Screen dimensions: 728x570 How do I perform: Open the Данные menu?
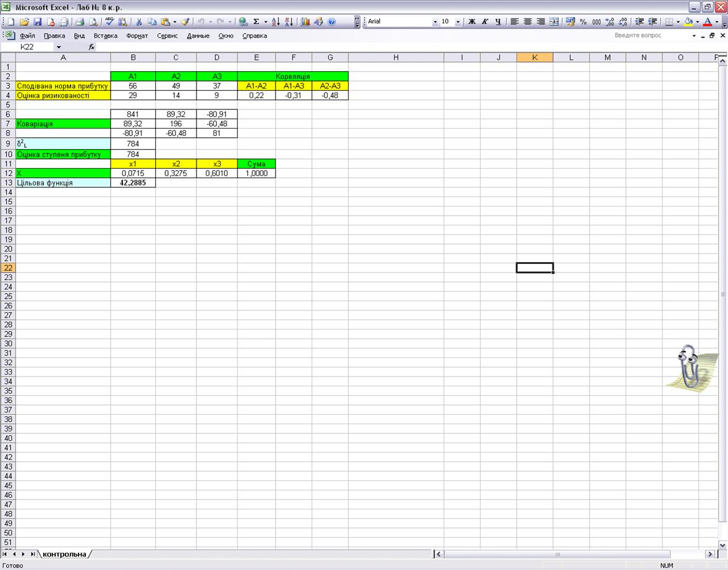[x=198, y=36]
